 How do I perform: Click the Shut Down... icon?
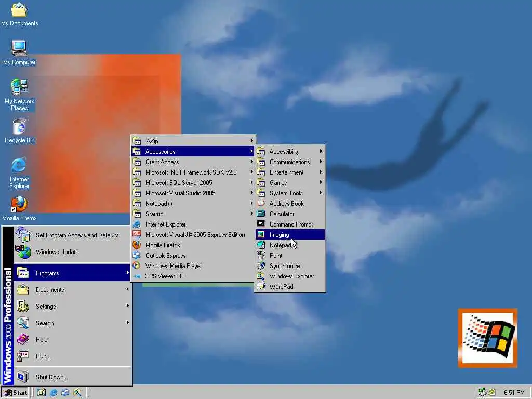(23, 377)
